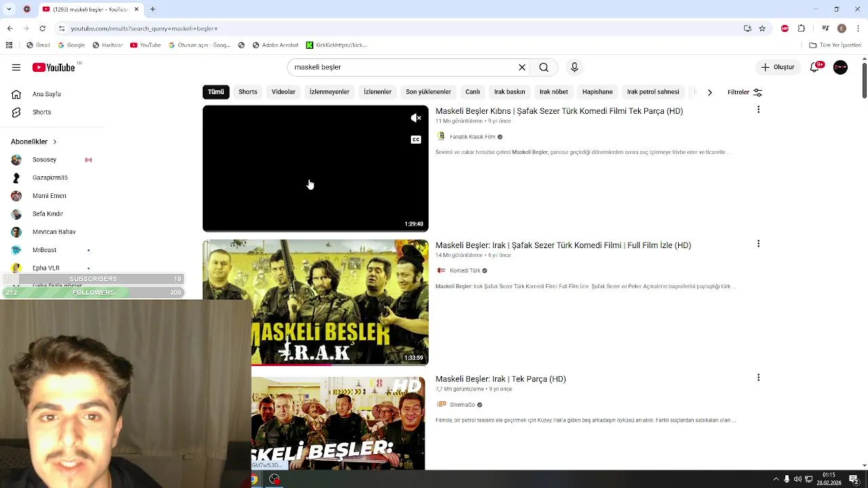Click the browser address bar
Image resolution: width=868 pixels, height=488 pixels.
click(x=400, y=28)
